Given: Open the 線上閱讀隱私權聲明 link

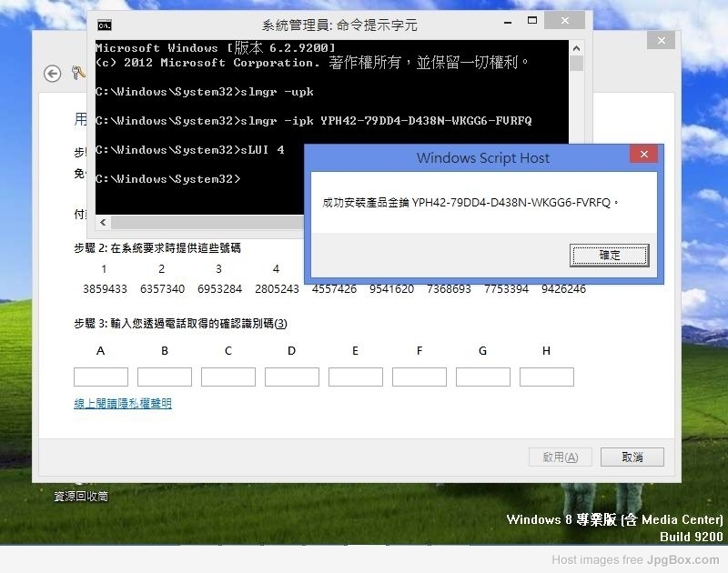Looking at the screenshot, I should (123, 403).
